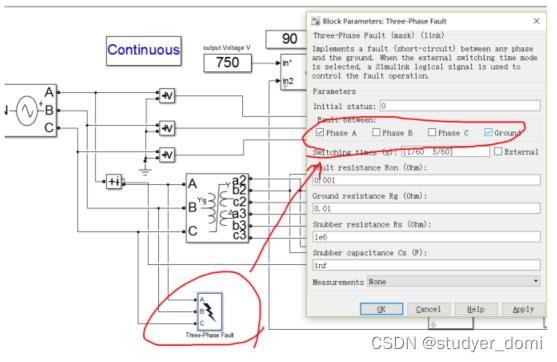557x362 pixels.
Task: Select the three-phase transformer block
Action: coord(218,208)
